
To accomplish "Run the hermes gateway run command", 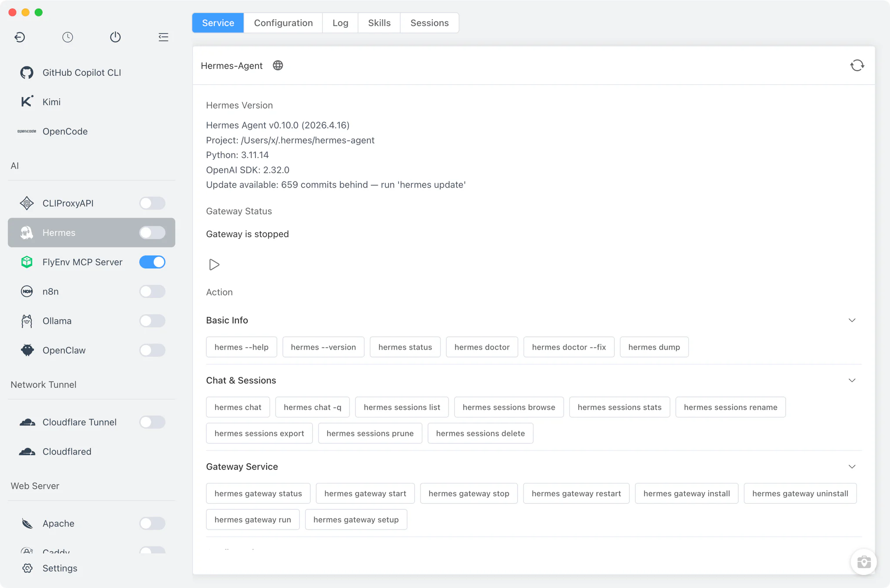I will tap(253, 519).
